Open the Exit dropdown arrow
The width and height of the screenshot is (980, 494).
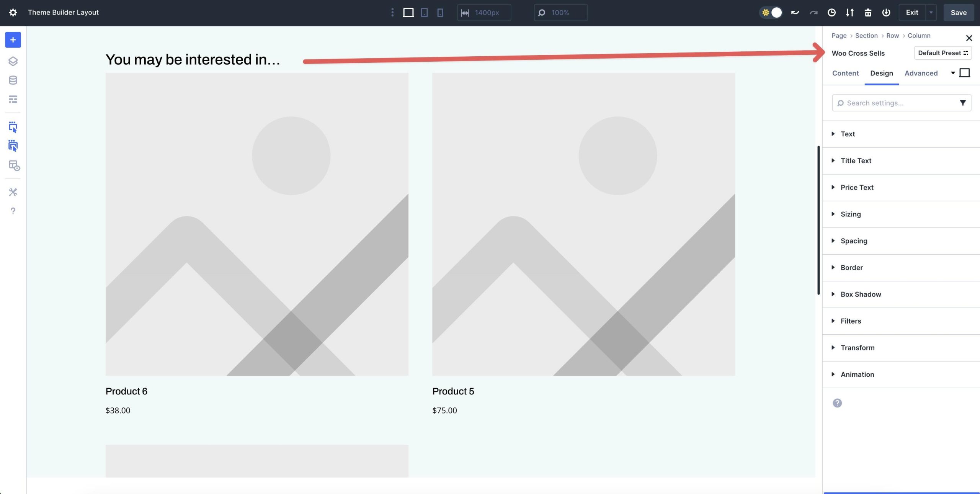[931, 12]
